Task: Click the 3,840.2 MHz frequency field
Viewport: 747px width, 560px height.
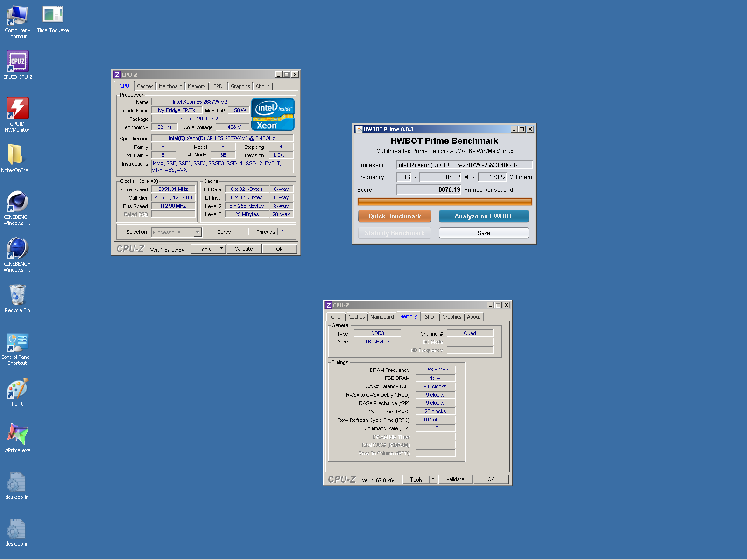Action: pyautogui.click(x=440, y=177)
